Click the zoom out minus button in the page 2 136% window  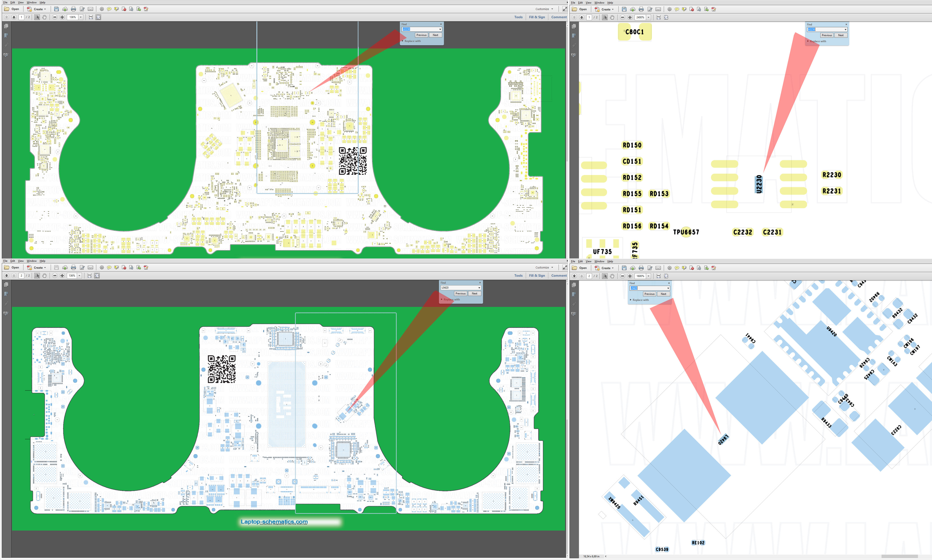pos(55,276)
